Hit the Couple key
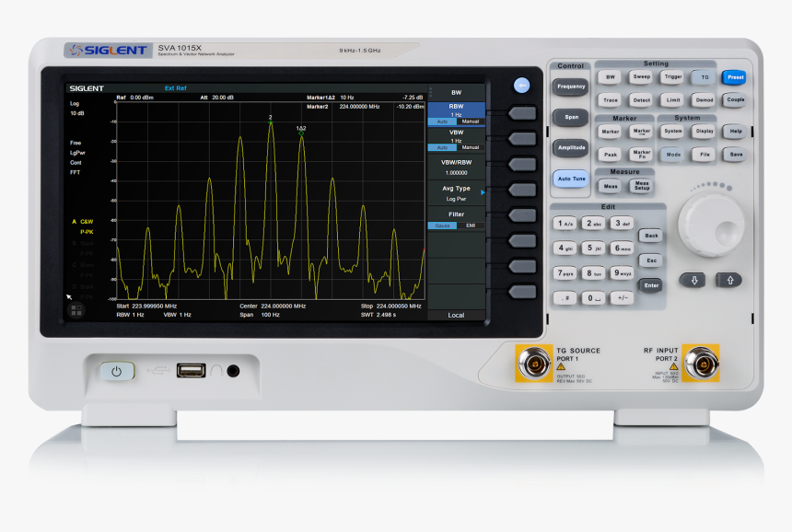 pyautogui.click(x=735, y=100)
